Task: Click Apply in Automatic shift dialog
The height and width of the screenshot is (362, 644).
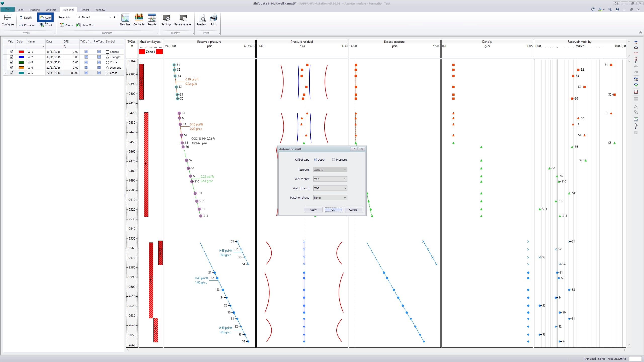Action: point(313,210)
